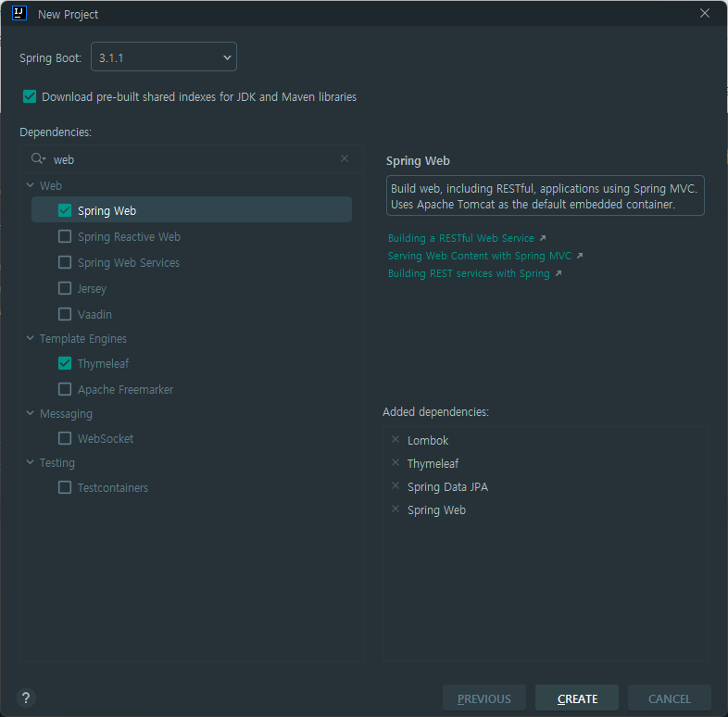This screenshot has width=728, height=717.
Task: Collapse the Testing category
Action: pyautogui.click(x=31, y=462)
